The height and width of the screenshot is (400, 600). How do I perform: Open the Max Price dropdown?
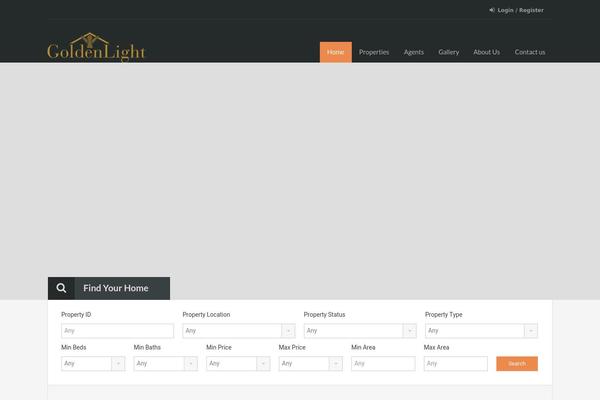click(x=310, y=364)
